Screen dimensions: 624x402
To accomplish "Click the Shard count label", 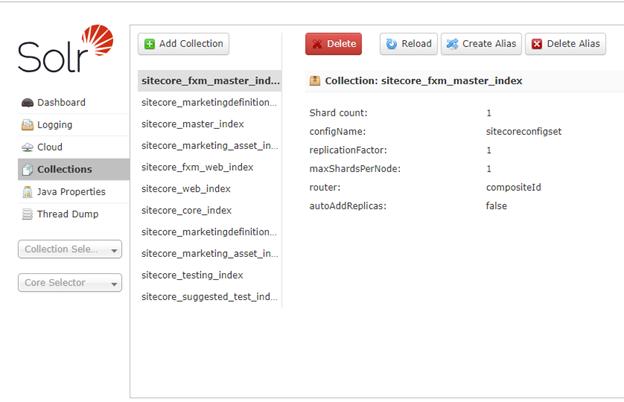I will point(338,113).
